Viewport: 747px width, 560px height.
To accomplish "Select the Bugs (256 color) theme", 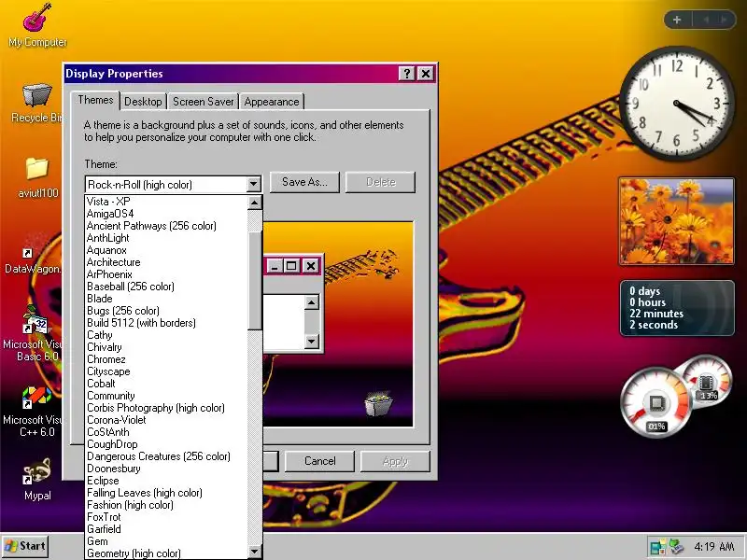I will point(167,311).
